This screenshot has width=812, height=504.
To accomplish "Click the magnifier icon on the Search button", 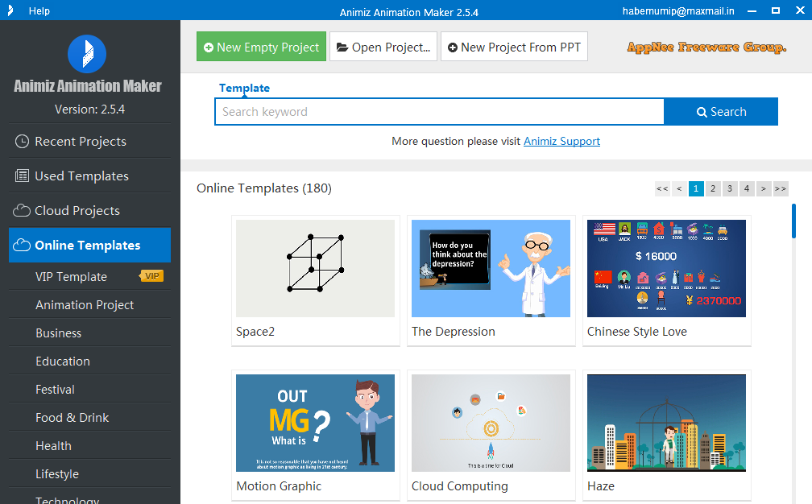I will [x=702, y=112].
